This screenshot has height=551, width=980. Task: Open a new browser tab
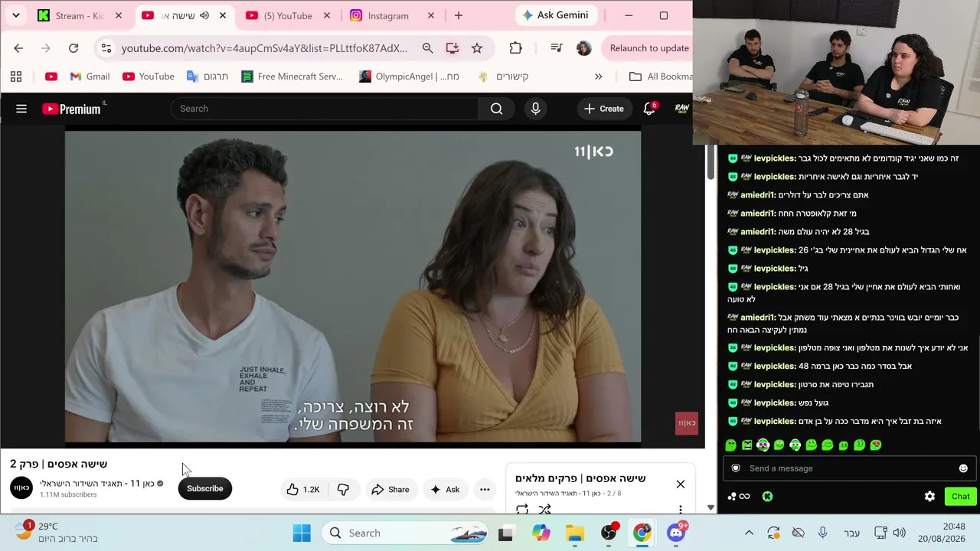coord(458,15)
